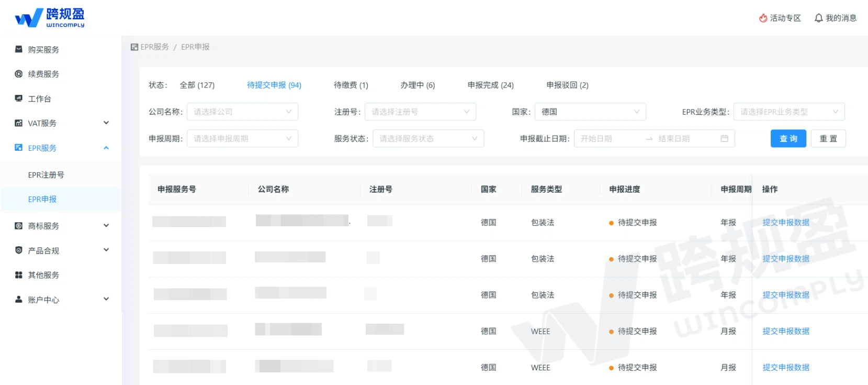The width and height of the screenshot is (868, 385).
Task: Open 我的消息 bell icon
Action: click(x=818, y=18)
